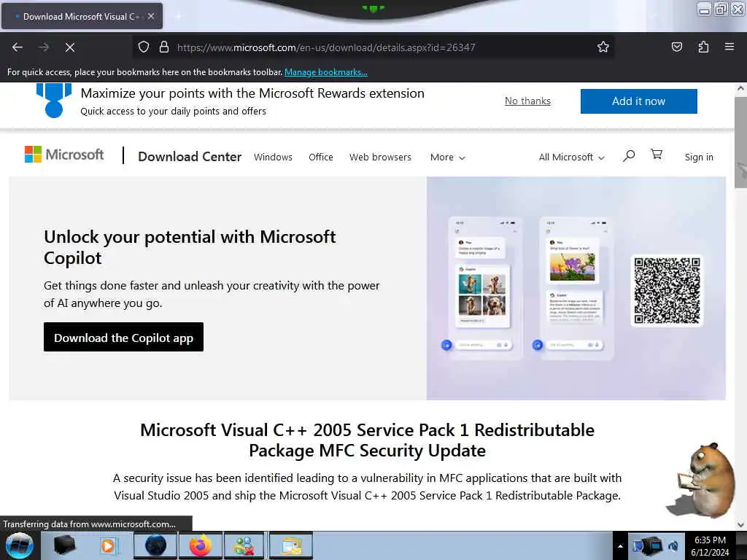
Task: View site security padlock info
Action: 164,47
